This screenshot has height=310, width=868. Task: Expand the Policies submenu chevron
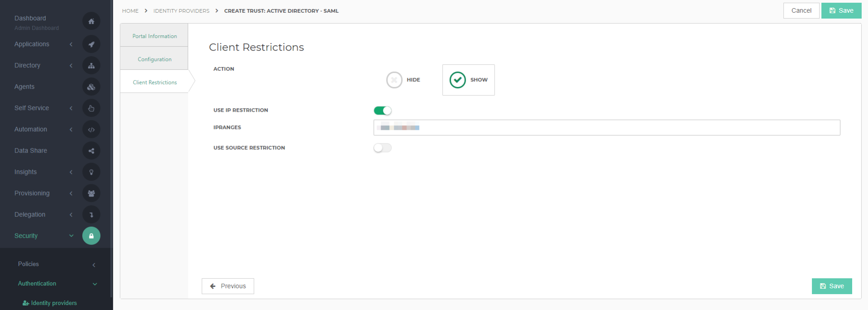94,265
